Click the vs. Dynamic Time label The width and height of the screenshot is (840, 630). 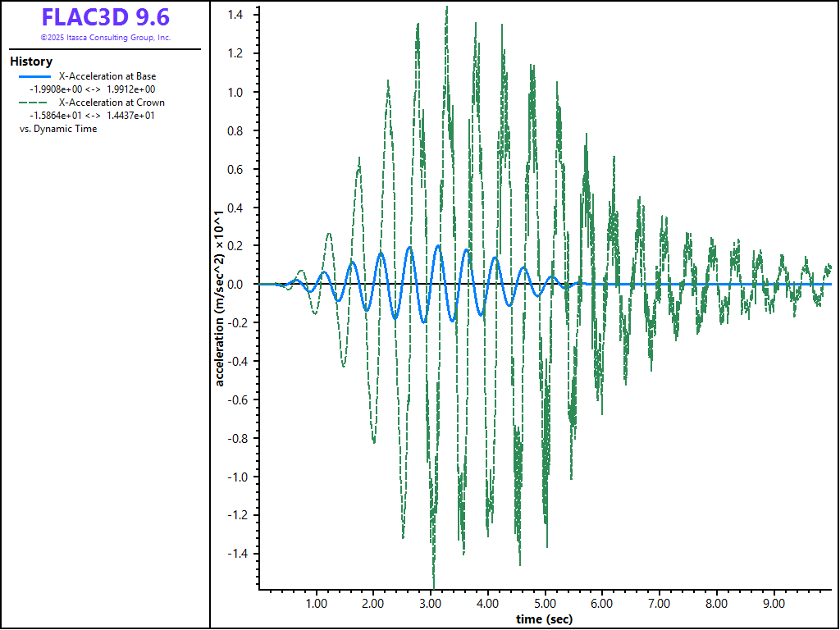point(57,129)
